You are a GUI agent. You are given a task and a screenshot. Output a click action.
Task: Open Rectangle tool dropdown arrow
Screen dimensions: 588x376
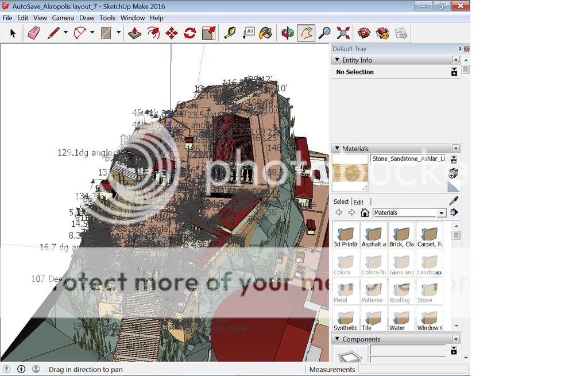pos(118,33)
